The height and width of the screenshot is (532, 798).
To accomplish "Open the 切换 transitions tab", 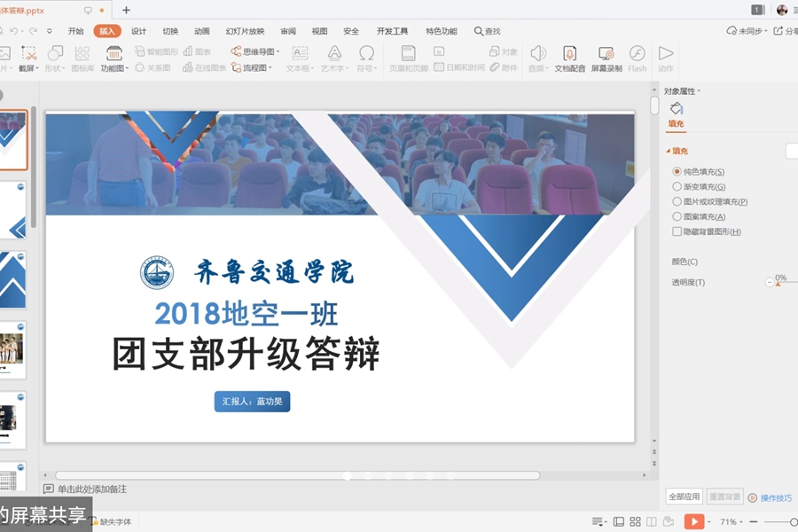I will click(170, 31).
